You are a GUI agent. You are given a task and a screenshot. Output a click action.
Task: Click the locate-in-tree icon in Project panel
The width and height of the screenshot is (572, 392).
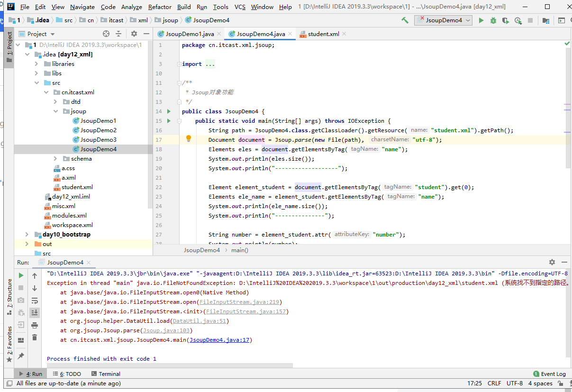[106, 34]
